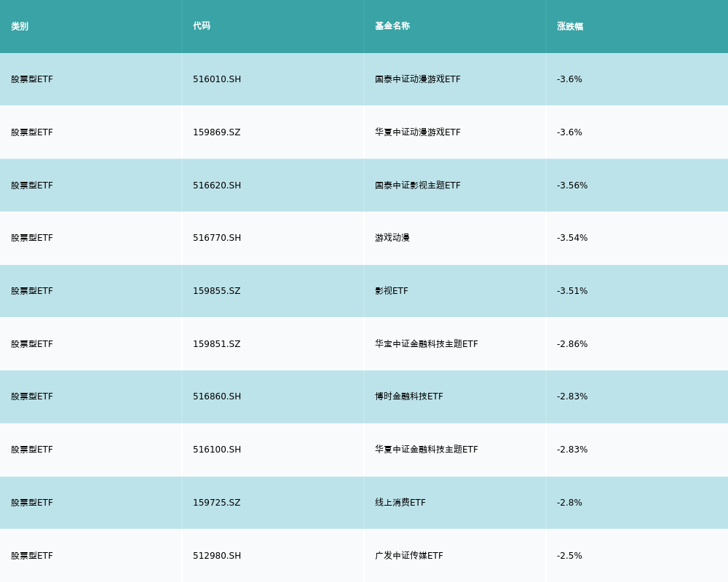Click the -3.56% change value
The width and height of the screenshot is (728, 582).
[572, 186]
